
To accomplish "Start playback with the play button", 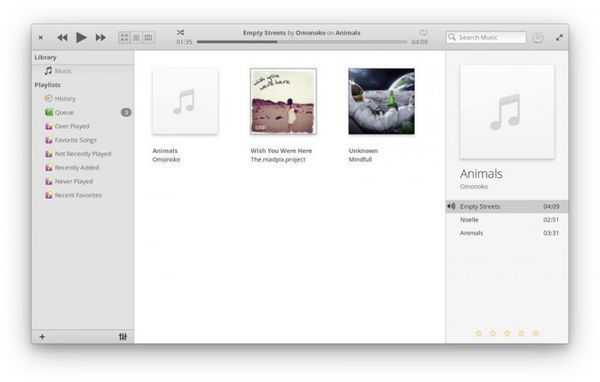I will (81, 38).
